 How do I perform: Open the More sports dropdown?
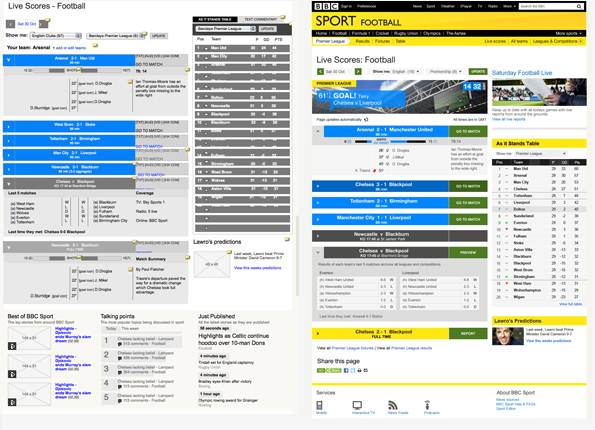coord(568,33)
